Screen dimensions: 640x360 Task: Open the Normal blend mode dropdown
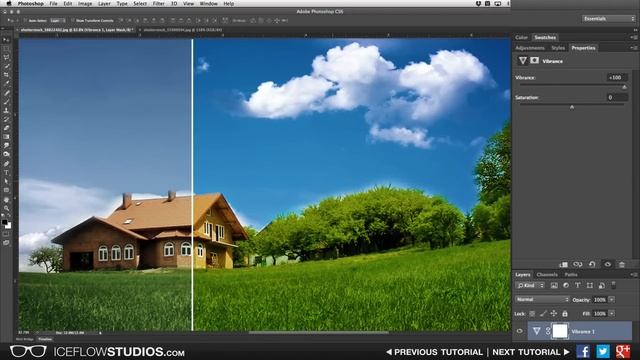pyautogui.click(x=542, y=300)
